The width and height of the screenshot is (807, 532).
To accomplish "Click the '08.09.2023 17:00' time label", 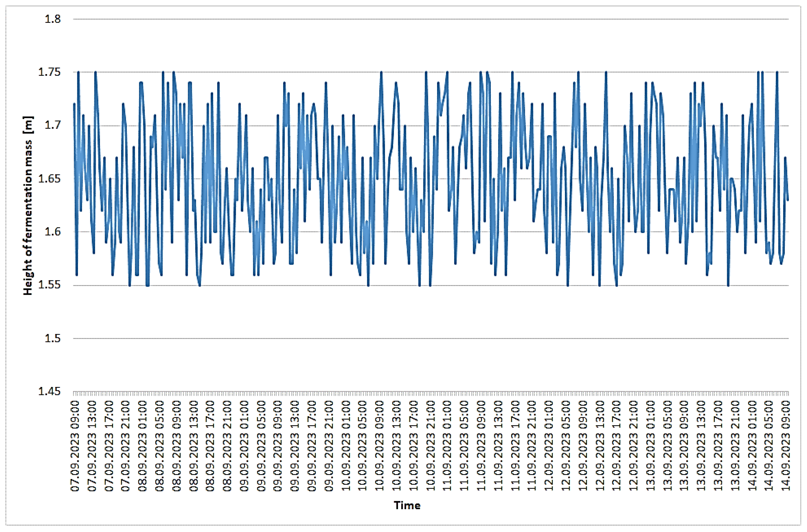I will (x=210, y=445).
